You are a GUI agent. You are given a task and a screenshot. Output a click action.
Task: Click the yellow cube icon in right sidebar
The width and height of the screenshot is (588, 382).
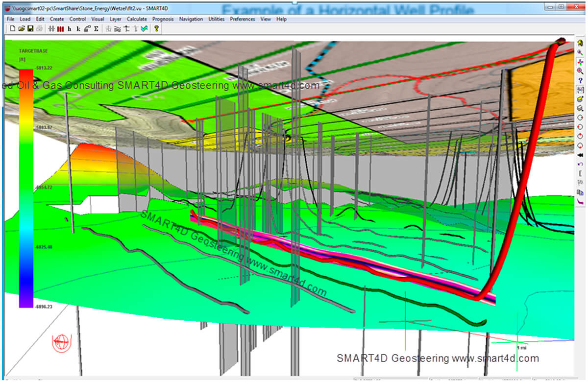tap(580, 99)
